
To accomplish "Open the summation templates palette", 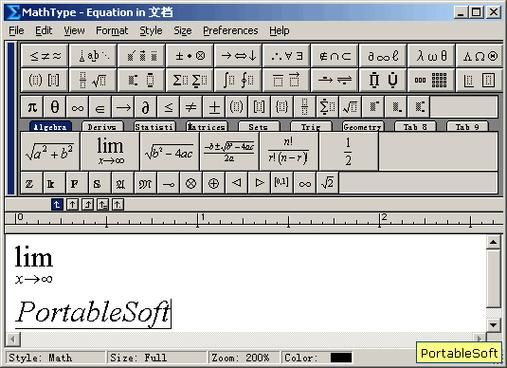I will (190, 80).
